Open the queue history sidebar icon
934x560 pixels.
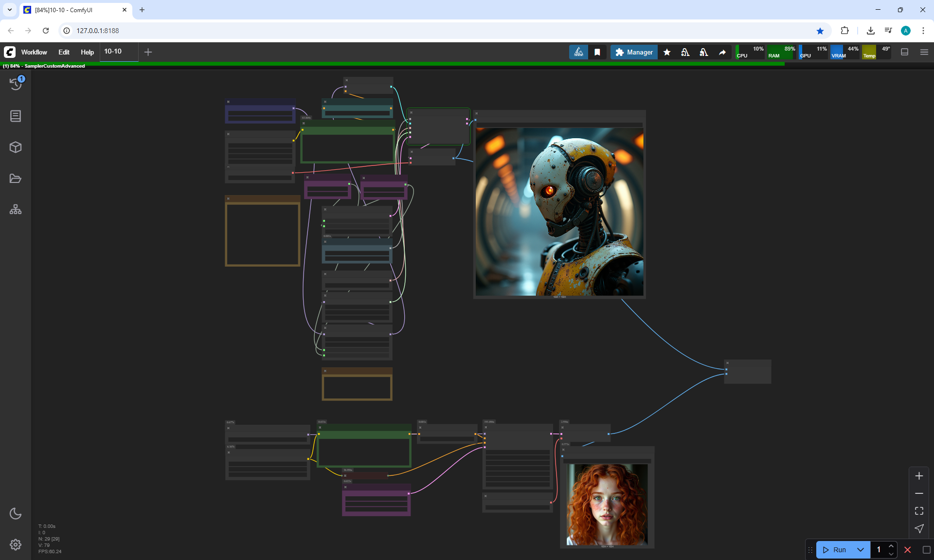(16, 84)
